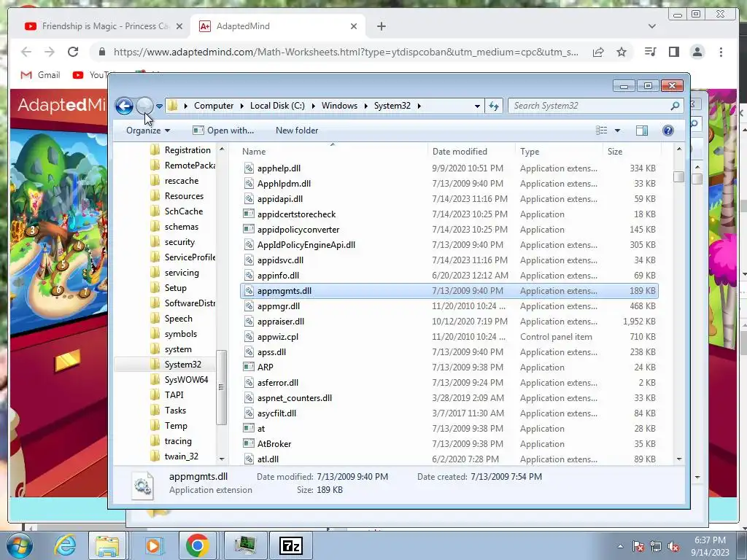Open the Organize menu
Viewport: 747px width, 560px height.
pyautogui.click(x=147, y=131)
